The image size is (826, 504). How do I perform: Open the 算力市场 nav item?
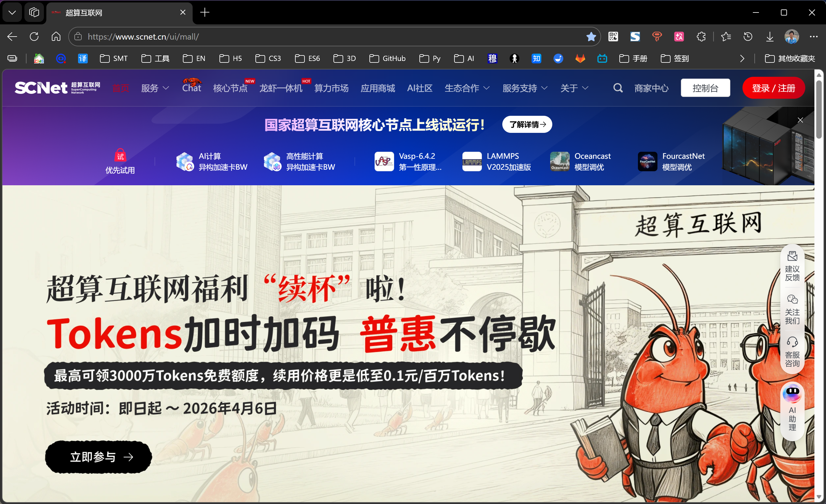pos(331,88)
